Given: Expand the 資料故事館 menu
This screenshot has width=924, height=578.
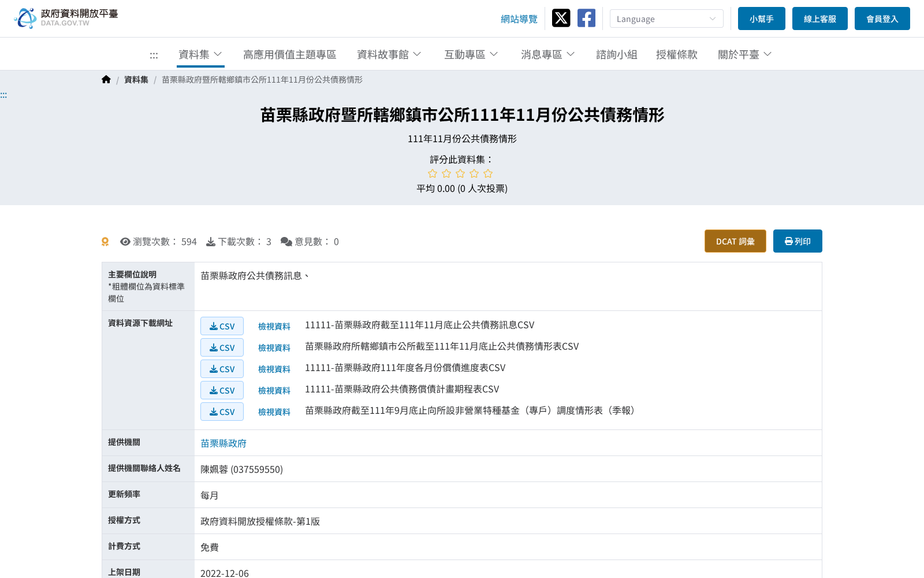Looking at the screenshot, I should pyautogui.click(x=389, y=54).
